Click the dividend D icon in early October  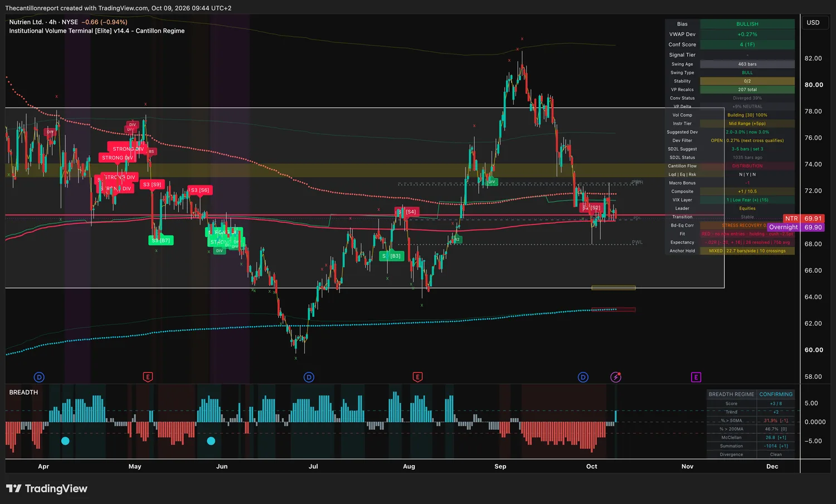(583, 377)
